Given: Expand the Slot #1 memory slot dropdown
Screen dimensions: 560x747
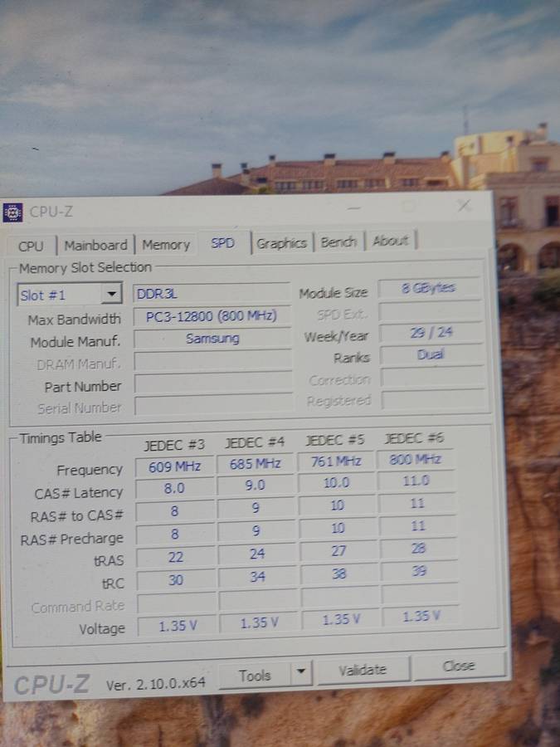Looking at the screenshot, I should (x=111, y=295).
